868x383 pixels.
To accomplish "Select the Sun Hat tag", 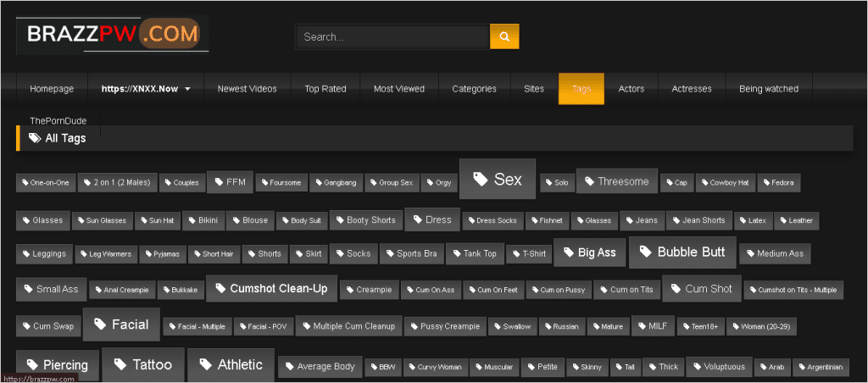I will point(157,220).
